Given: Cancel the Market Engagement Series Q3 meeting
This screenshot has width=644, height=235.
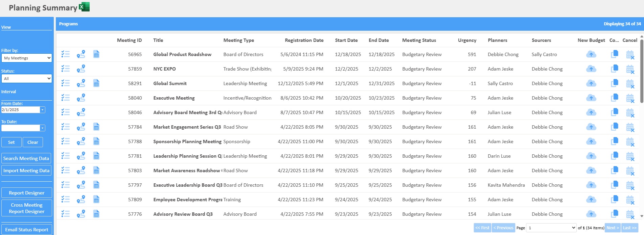Looking at the screenshot, I should (x=630, y=127).
